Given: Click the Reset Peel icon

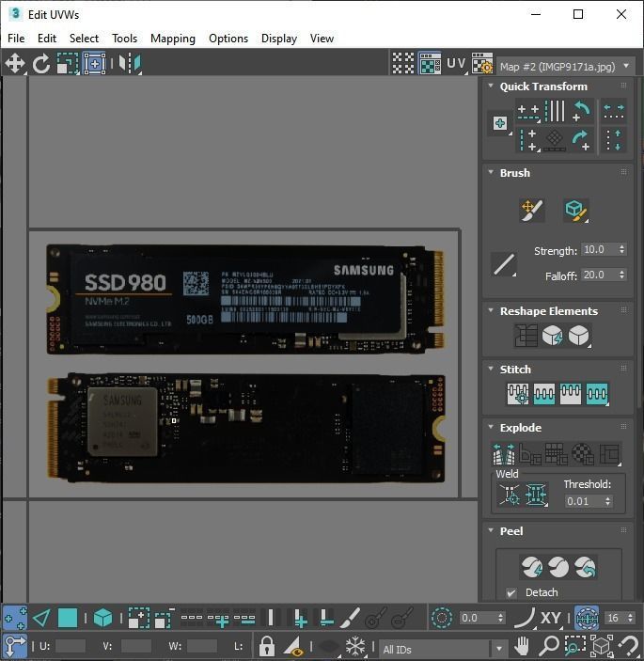Looking at the screenshot, I should pyautogui.click(x=585, y=567).
